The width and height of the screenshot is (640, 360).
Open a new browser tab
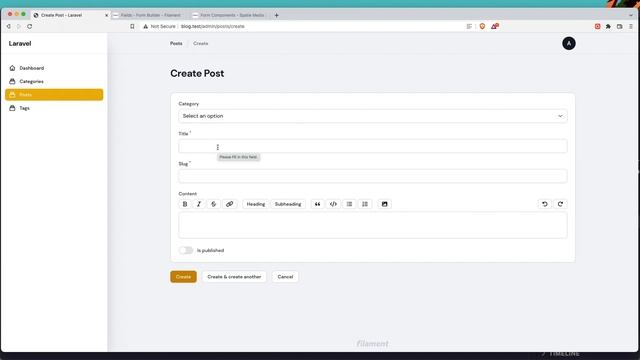(x=276, y=15)
